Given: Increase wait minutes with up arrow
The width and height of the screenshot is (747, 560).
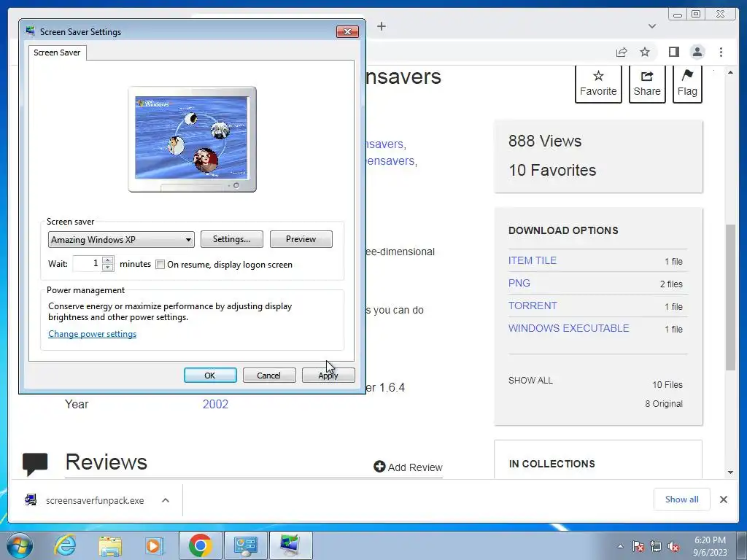Looking at the screenshot, I should coord(108,260).
